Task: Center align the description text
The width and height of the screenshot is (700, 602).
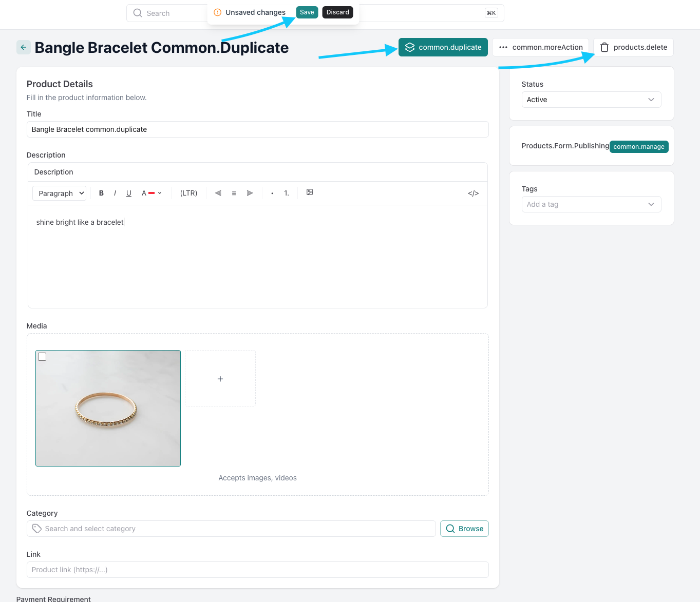Action: pyautogui.click(x=234, y=193)
